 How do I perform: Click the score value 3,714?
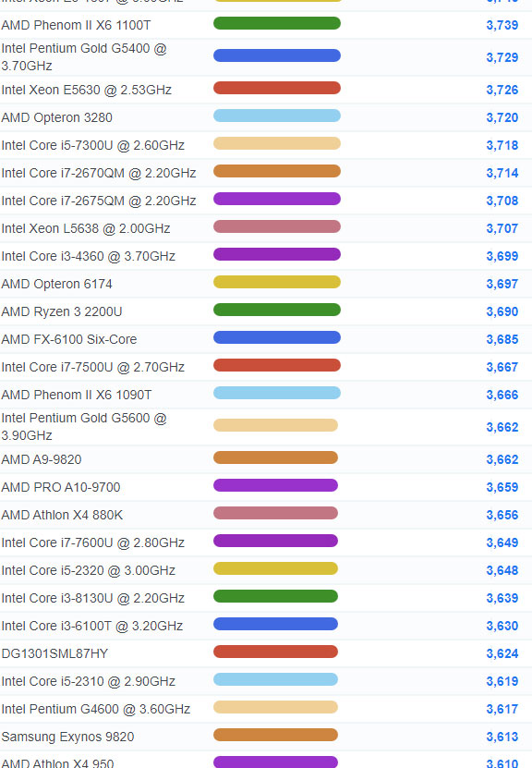pos(502,173)
